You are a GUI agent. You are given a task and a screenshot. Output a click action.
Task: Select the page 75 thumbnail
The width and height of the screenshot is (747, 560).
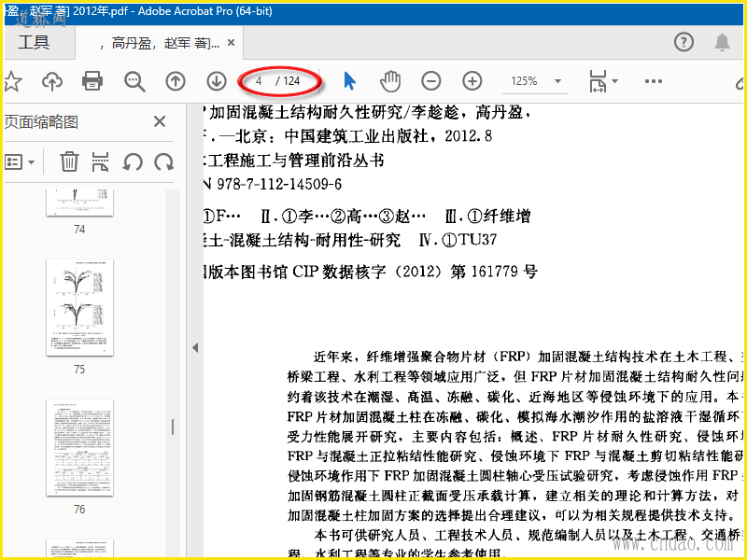coord(79,308)
